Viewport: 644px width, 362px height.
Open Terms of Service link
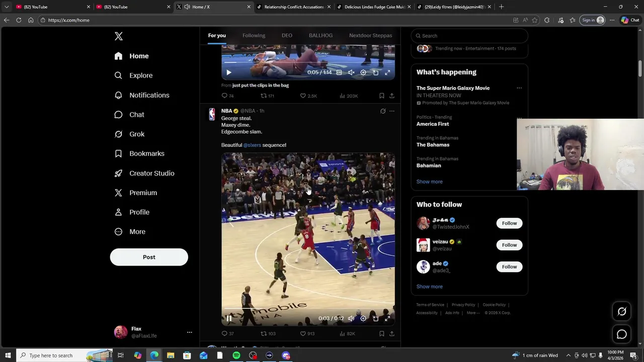[430, 305]
